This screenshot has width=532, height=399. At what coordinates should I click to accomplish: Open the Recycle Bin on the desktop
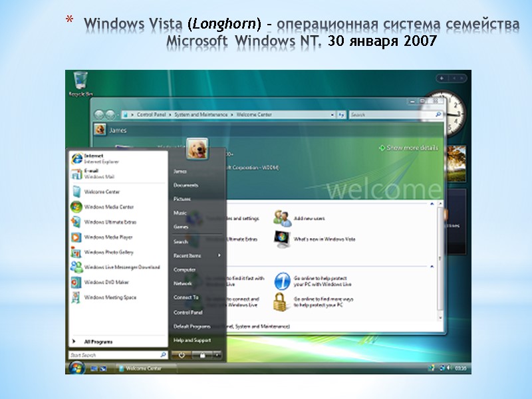coord(80,80)
